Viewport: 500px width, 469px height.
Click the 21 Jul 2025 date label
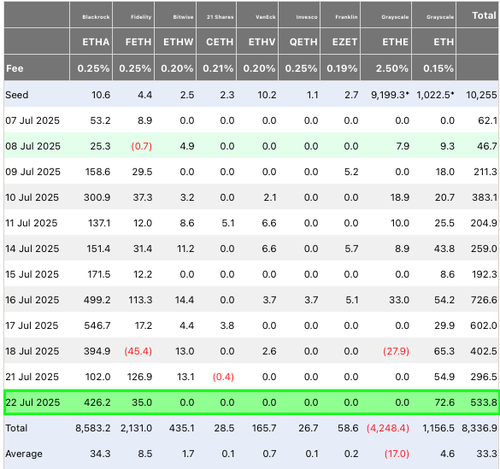pos(32,377)
